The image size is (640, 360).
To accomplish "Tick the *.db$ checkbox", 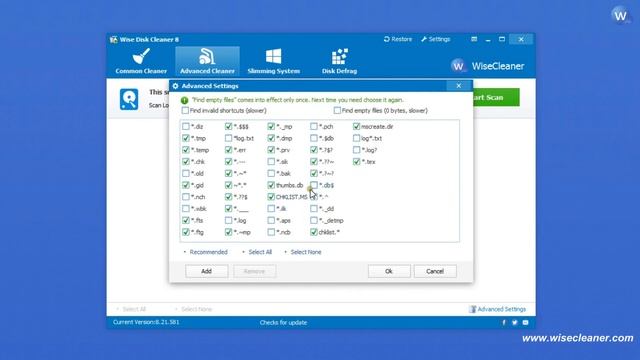I will pyautogui.click(x=314, y=185).
